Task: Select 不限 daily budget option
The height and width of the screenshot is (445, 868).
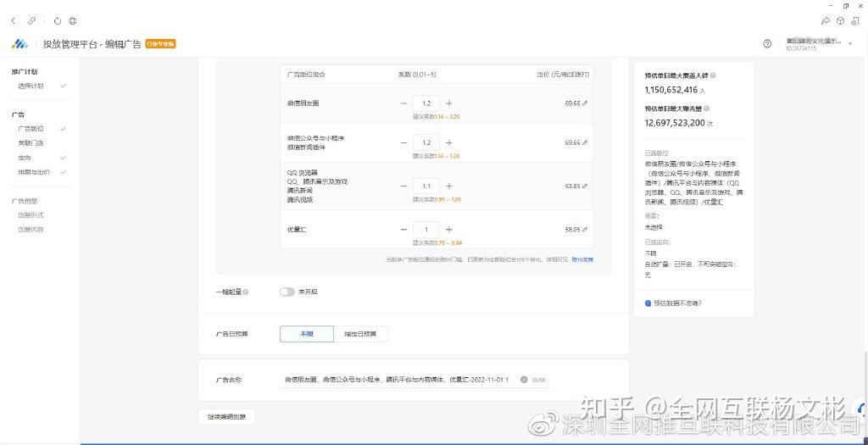Action: click(x=307, y=334)
